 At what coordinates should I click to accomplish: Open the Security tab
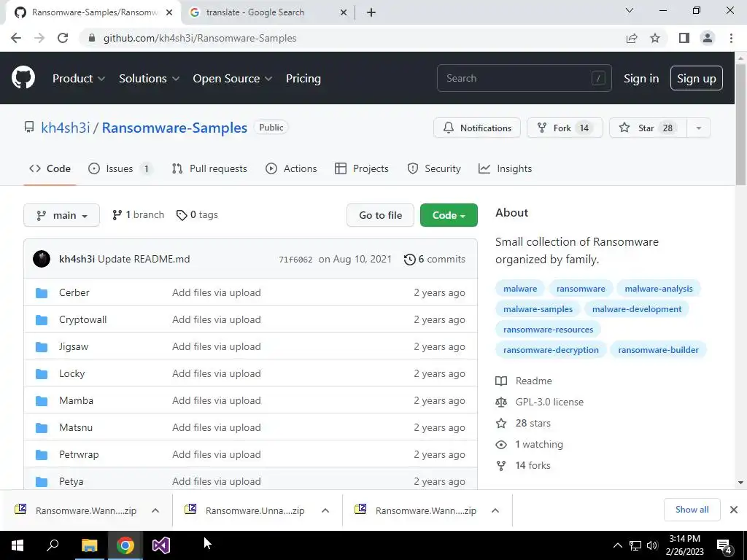pos(434,168)
